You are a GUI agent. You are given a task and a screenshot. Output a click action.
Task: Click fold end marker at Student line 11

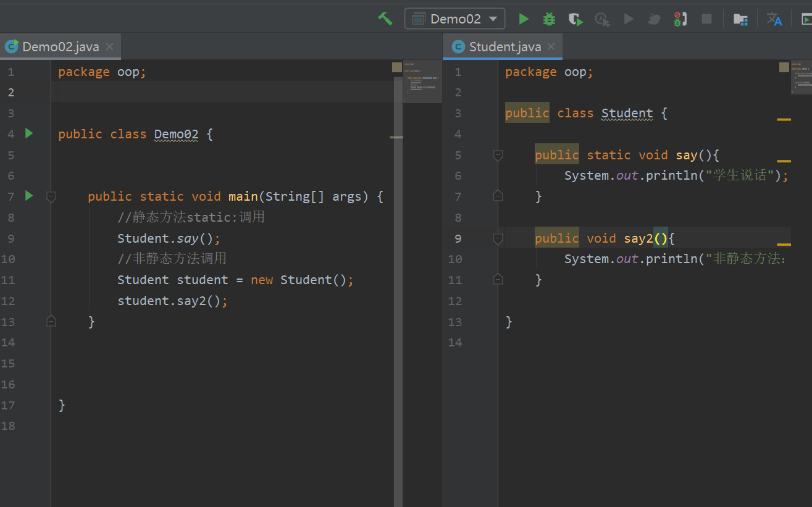tap(498, 280)
